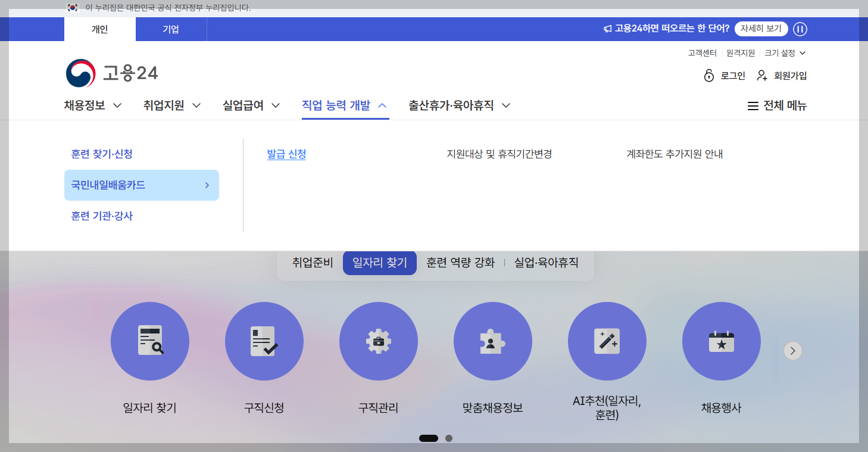
Task: Select the 취업준비 tab
Action: (313, 263)
